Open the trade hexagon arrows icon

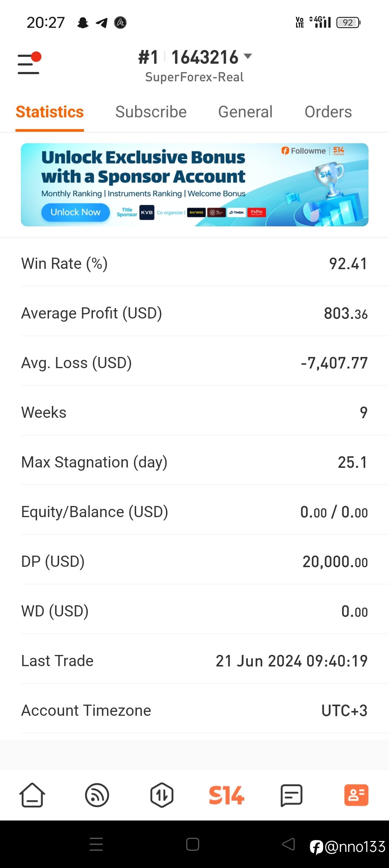coord(162,795)
